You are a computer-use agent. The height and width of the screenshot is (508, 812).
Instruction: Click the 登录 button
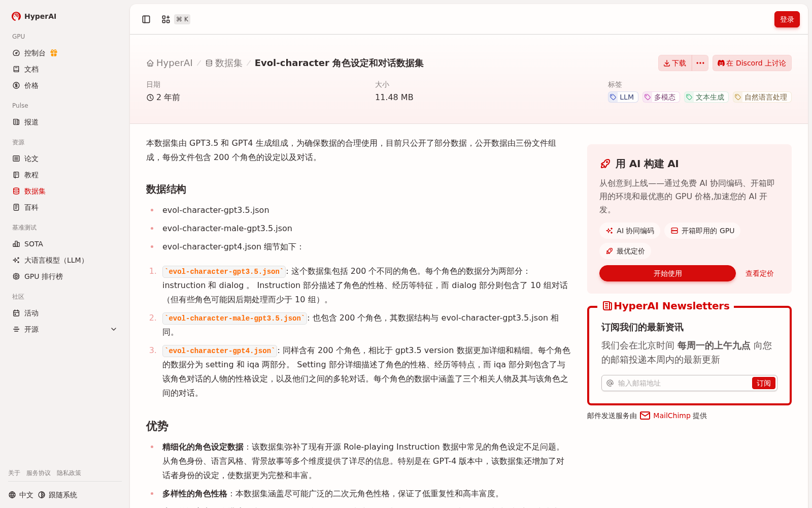click(787, 19)
